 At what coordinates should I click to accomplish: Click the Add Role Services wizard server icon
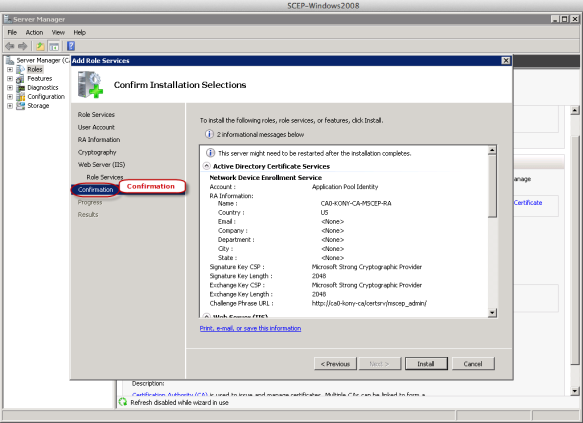[90, 85]
